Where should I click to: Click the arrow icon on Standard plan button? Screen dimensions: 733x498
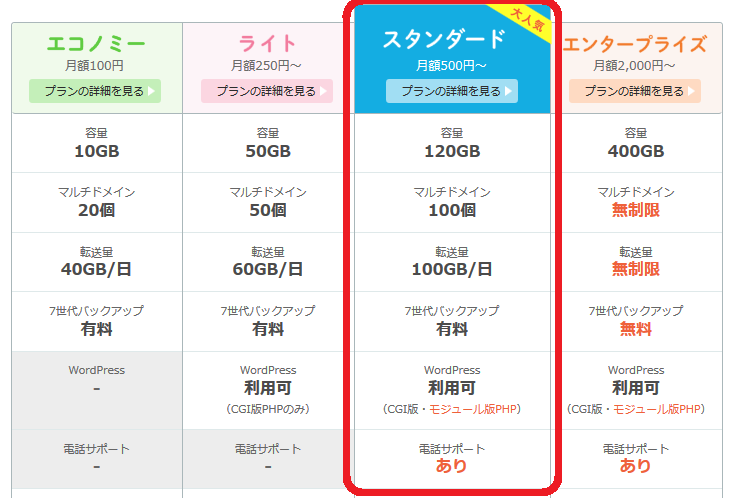click(509, 91)
